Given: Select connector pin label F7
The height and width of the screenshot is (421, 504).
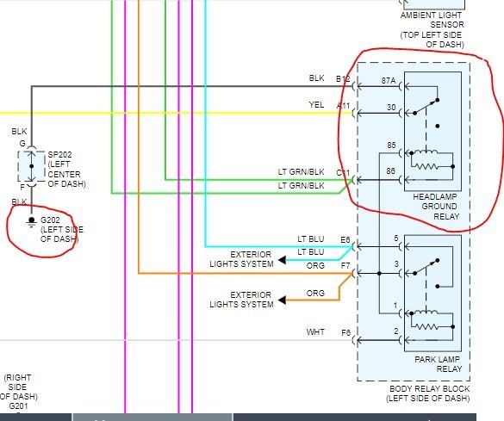Looking at the screenshot, I should 345,266.
